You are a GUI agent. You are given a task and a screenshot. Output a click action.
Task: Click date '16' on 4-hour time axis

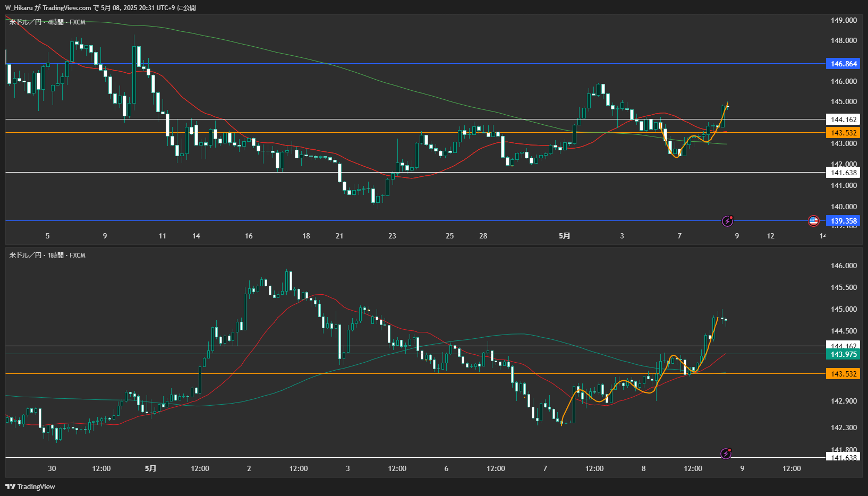(249, 236)
